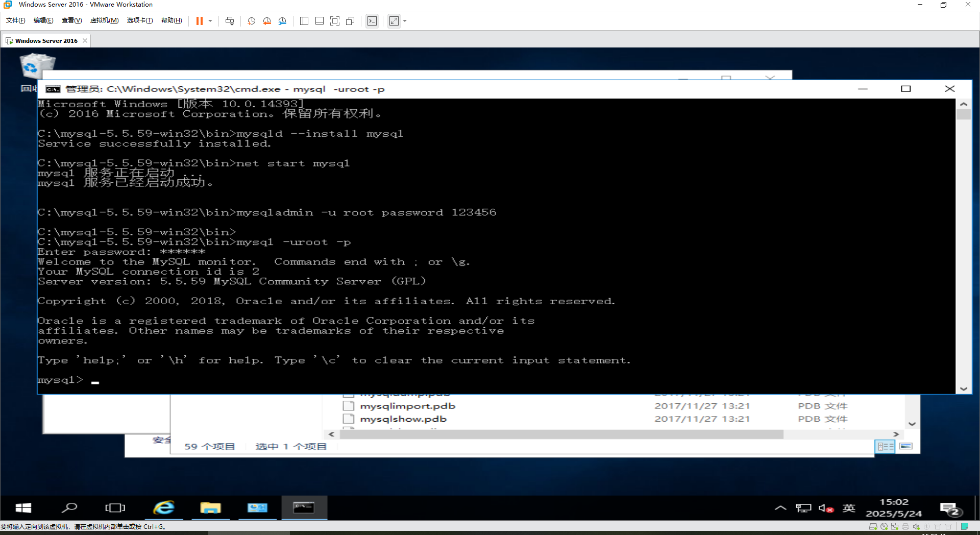
Task: Switch the 英 input method indicator
Action: (x=849, y=508)
